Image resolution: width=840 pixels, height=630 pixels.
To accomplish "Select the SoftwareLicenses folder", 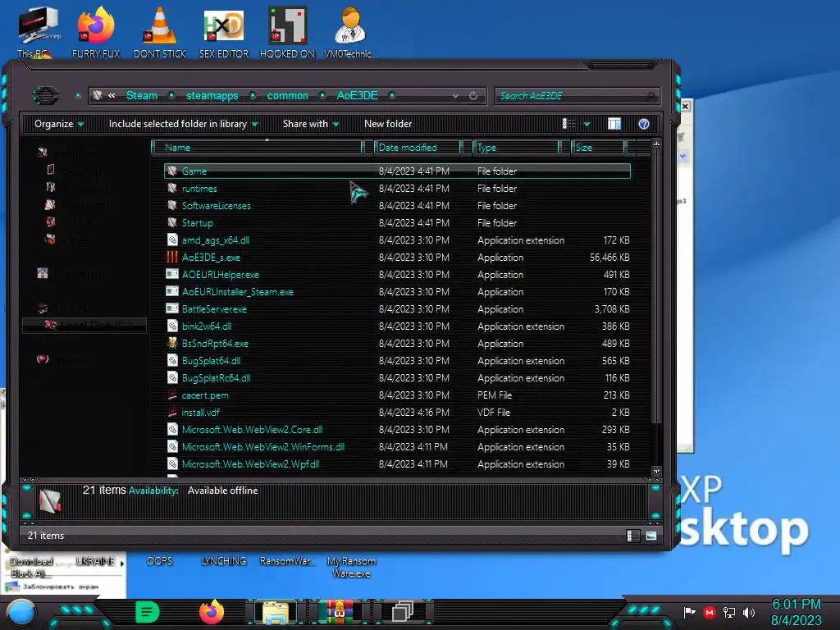I will click(398, 206).
